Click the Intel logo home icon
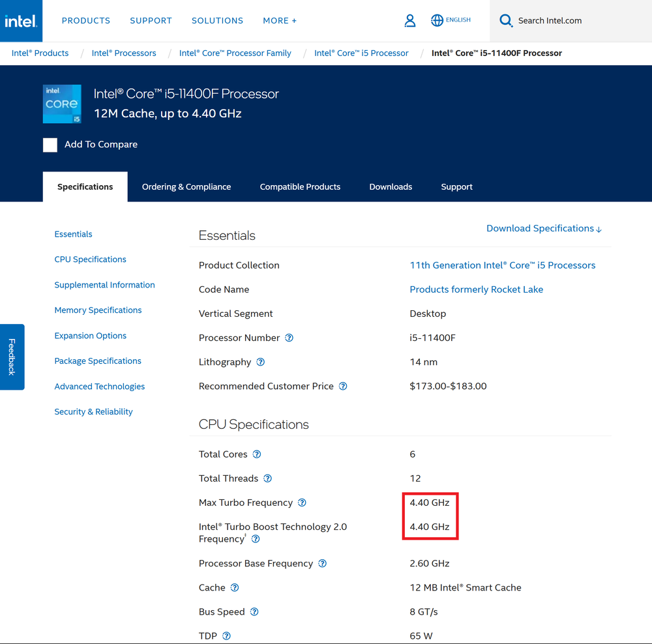Image resolution: width=652 pixels, height=644 pixels. [x=21, y=21]
